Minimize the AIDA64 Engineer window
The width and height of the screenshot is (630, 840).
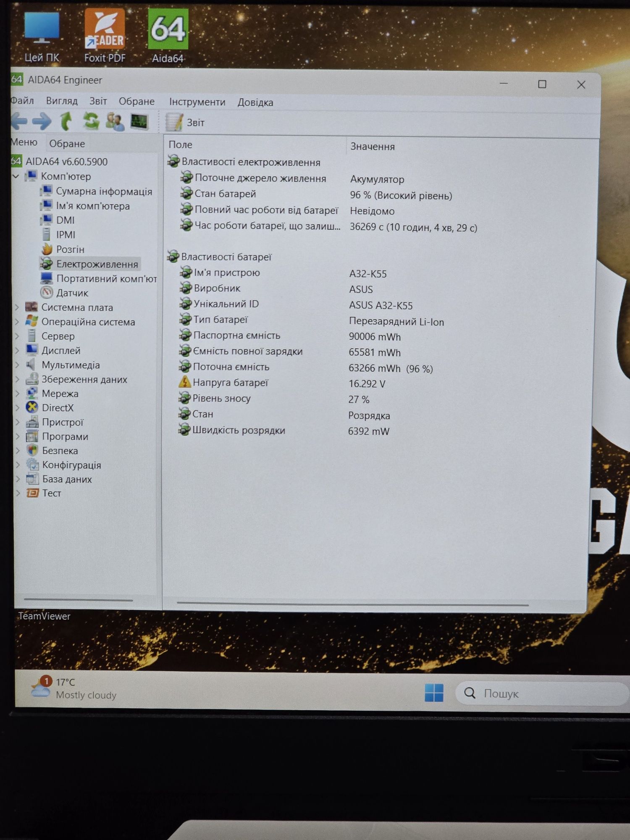tap(504, 84)
